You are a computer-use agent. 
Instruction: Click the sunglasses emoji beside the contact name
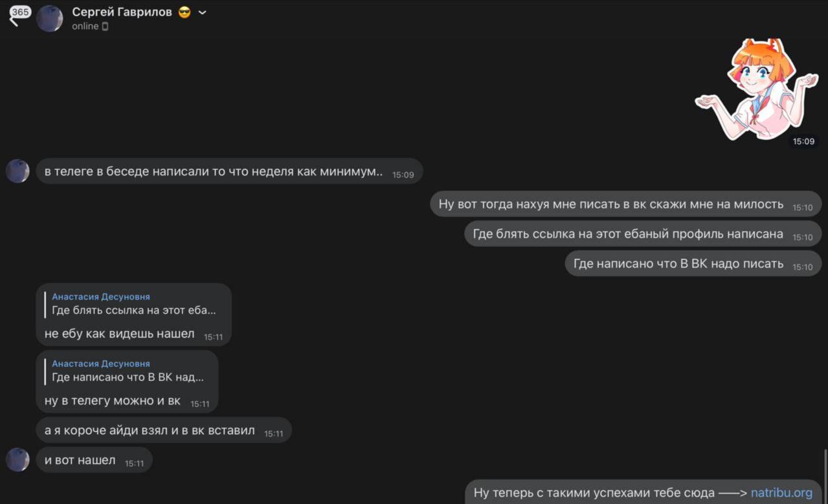click(x=185, y=12)
